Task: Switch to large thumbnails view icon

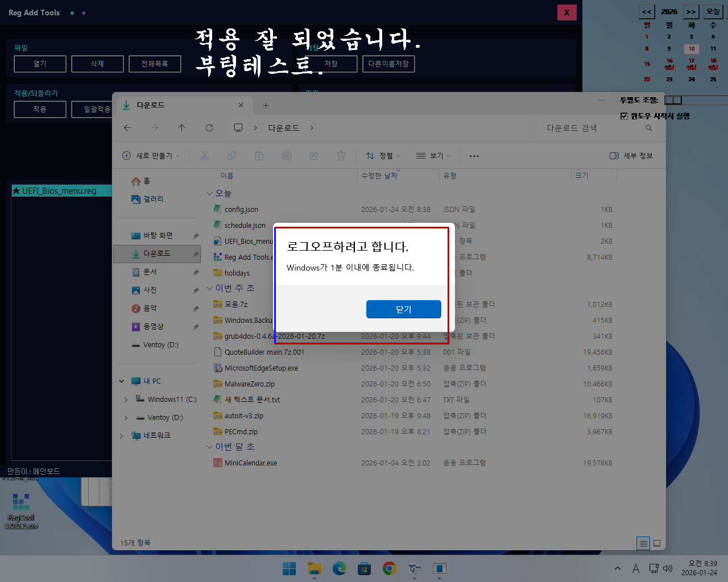Action: [657, 543]
